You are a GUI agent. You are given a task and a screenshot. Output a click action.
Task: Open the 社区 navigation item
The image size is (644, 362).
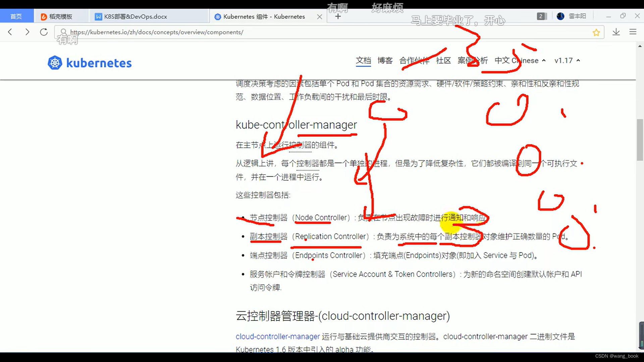point(443,61)
